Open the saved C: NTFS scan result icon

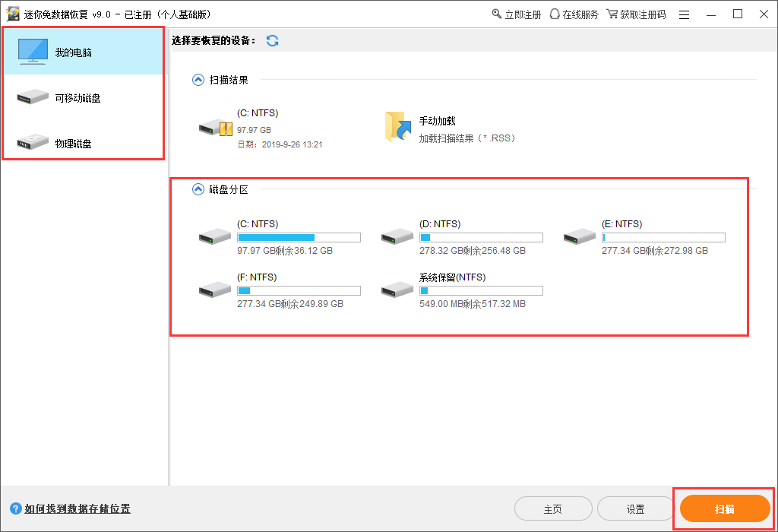point(215,128)
